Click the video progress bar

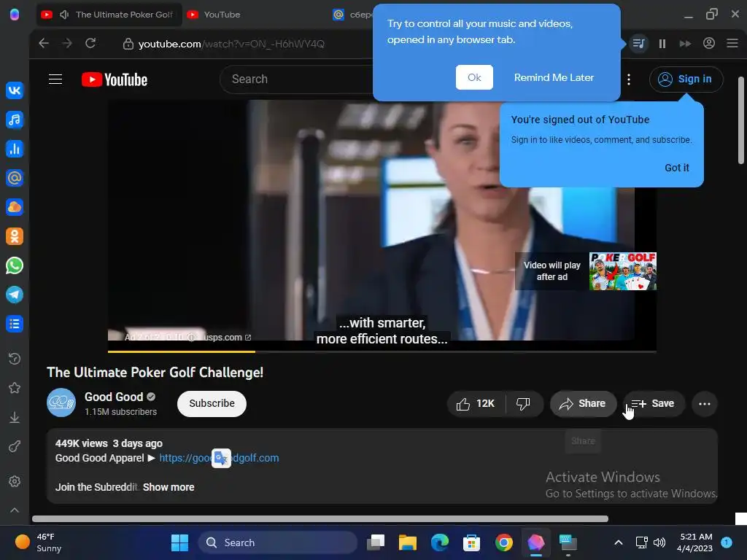click(382, 351)
